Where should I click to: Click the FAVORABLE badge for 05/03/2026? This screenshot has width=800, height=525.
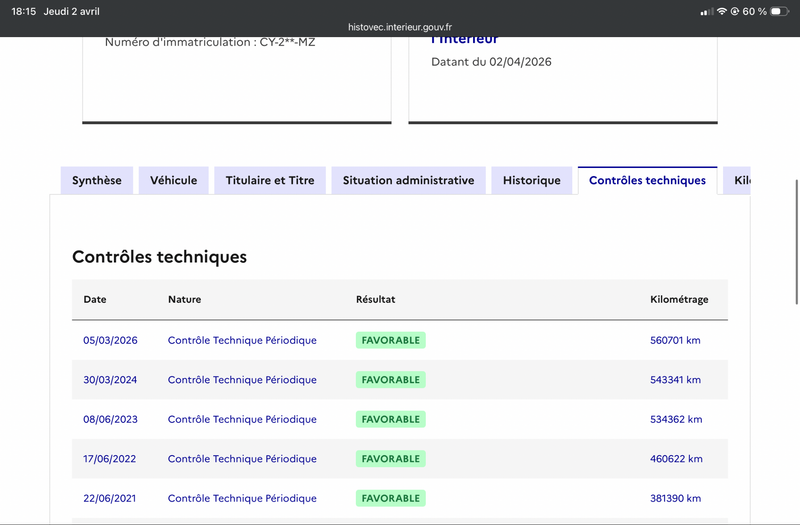coord(390,340)
